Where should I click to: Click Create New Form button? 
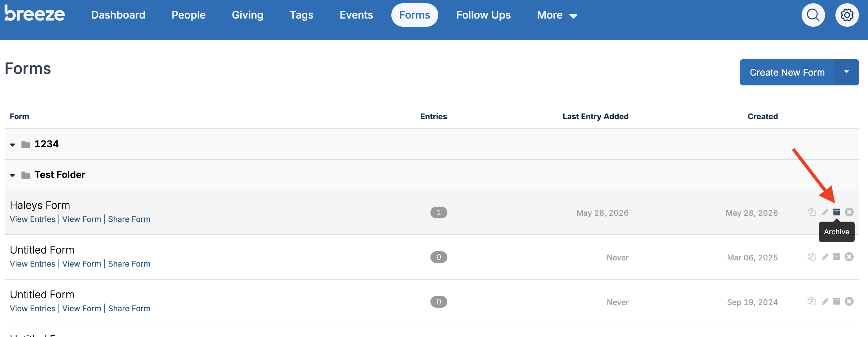tap(787, 73)
